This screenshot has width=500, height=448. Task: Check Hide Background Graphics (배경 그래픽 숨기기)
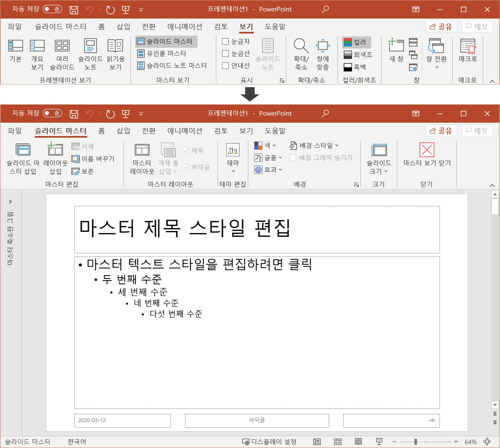[x=293, y=158]
